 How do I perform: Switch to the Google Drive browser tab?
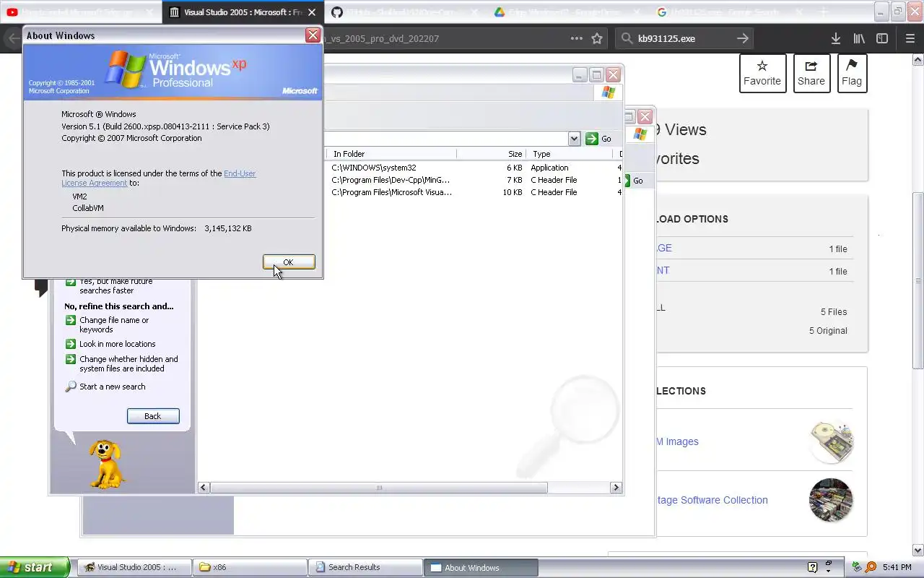point(567,12)
